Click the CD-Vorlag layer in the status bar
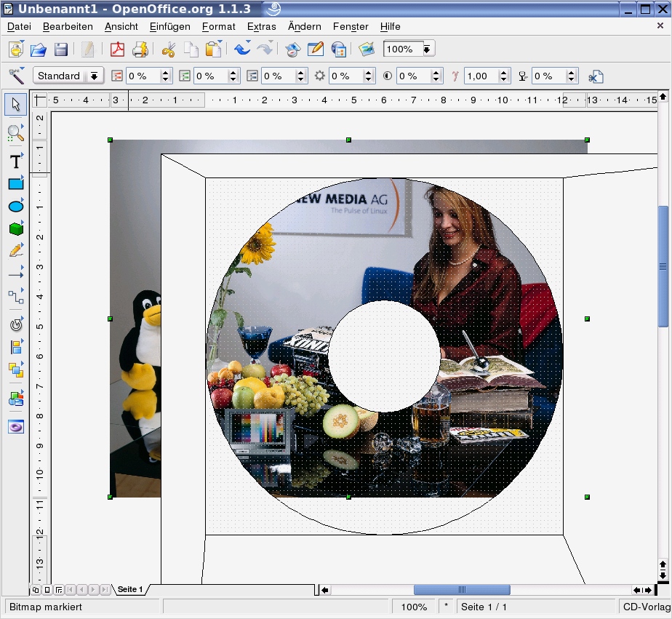The image size is (672, 619). click(646, 606)
